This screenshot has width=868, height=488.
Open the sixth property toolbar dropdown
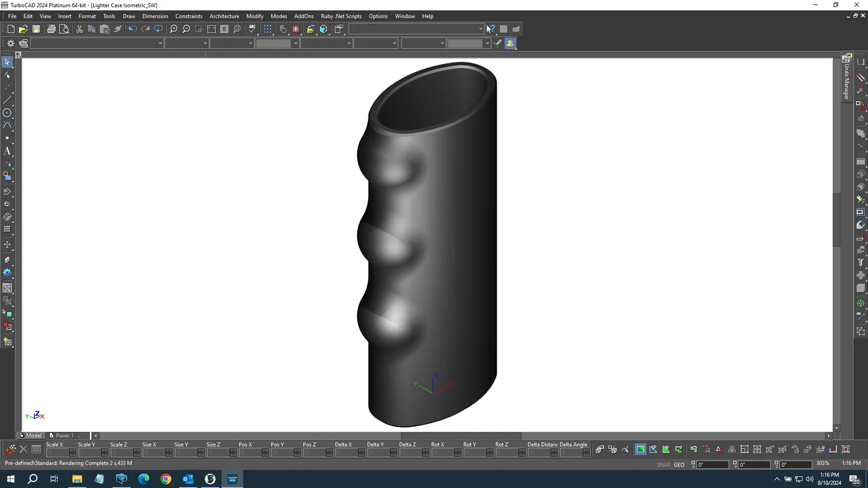pyautogui.click(x=394, y=43)
